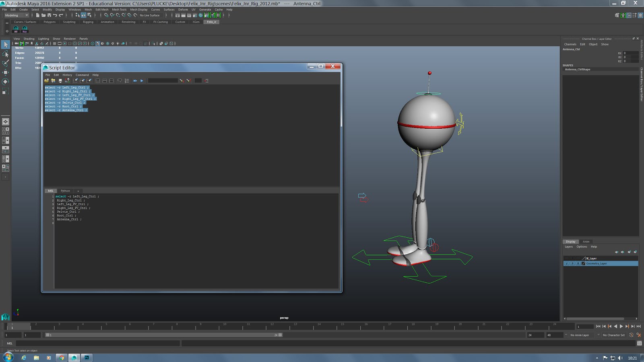644x362 pixels.
Task: Open the Modeling menu set dropdown
Action: (x=15, y=15)
